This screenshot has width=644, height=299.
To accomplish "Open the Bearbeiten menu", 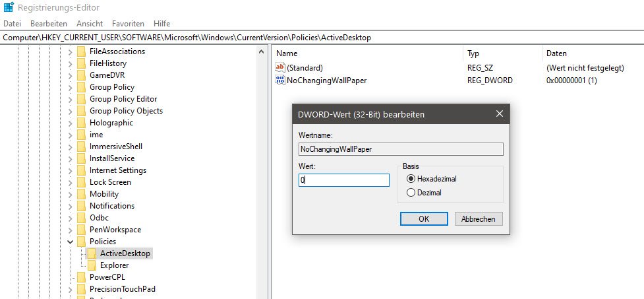I will [x=49, y=24].
